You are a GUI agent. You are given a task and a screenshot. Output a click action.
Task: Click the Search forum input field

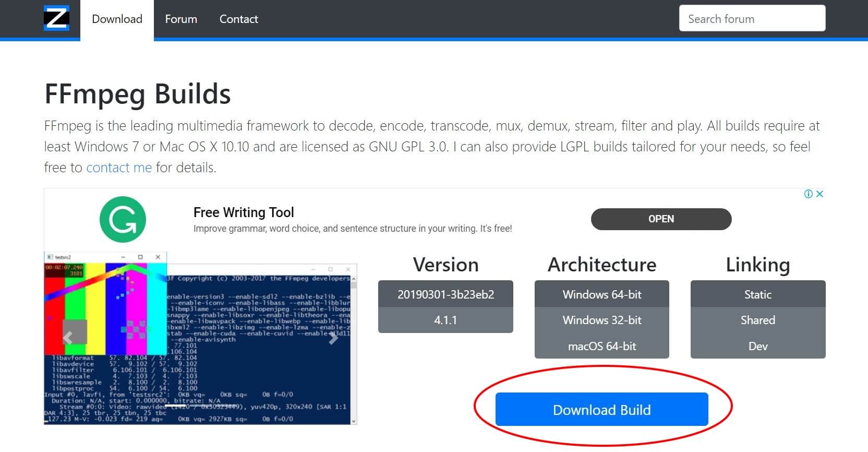click(752, 18)
